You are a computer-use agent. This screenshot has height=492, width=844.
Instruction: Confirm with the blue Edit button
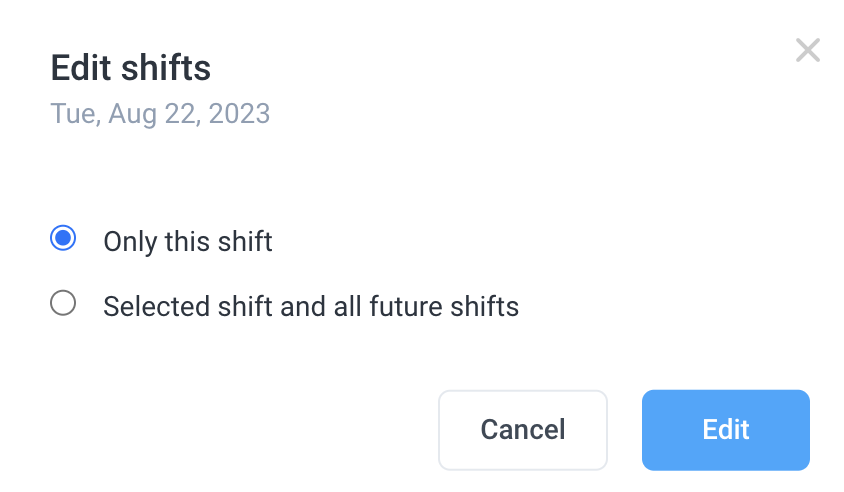pyautogui.click(x=726, y=430)
